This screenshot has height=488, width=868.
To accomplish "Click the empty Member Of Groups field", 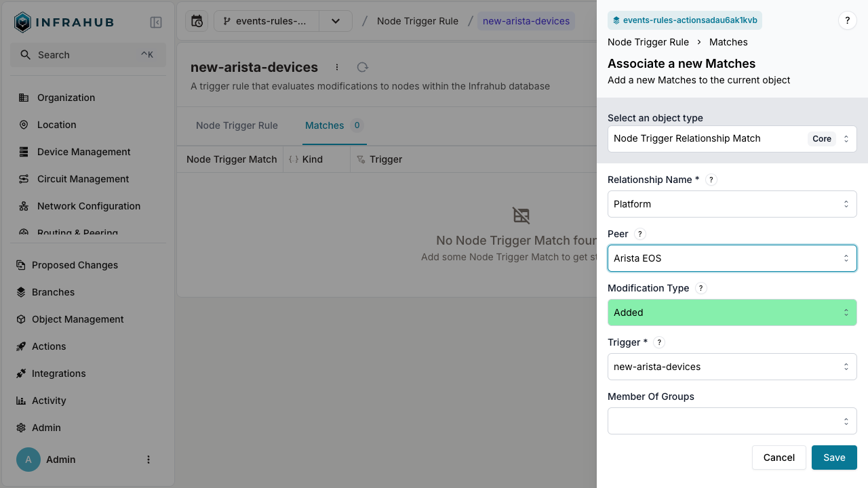I will 732,421.
